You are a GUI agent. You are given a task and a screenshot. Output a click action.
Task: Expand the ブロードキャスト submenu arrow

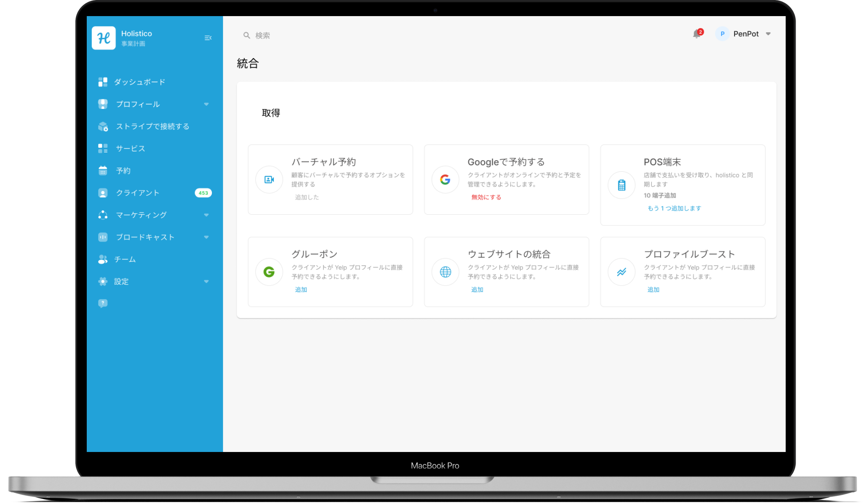point(207,237)
